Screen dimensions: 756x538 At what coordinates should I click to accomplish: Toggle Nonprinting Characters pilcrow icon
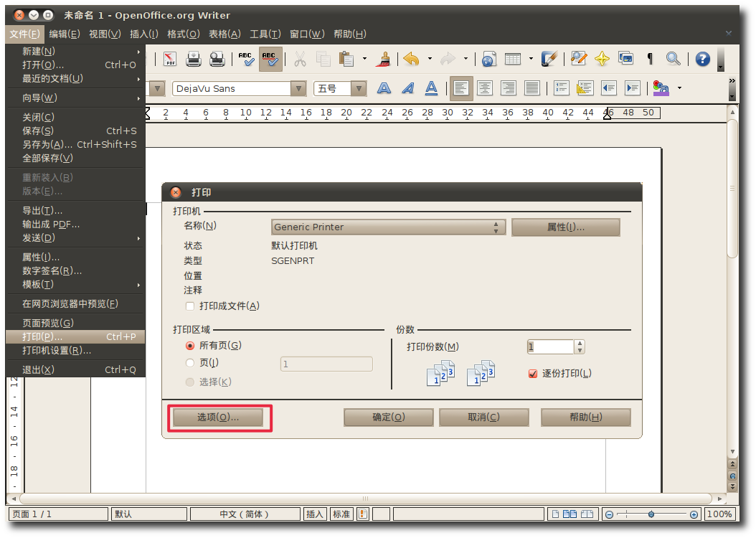(x=650, y=60)
